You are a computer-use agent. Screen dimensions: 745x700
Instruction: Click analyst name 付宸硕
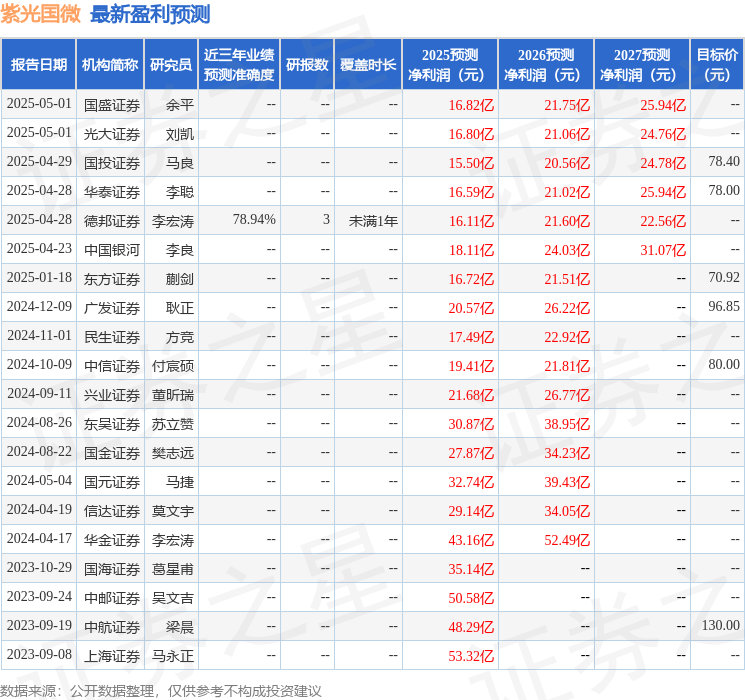(x=172, y=366)
